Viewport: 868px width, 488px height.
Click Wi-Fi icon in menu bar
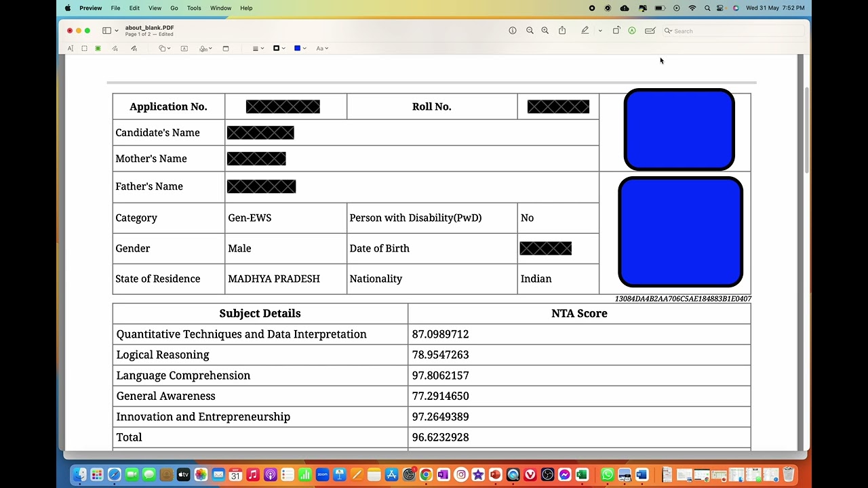point(692,8)
